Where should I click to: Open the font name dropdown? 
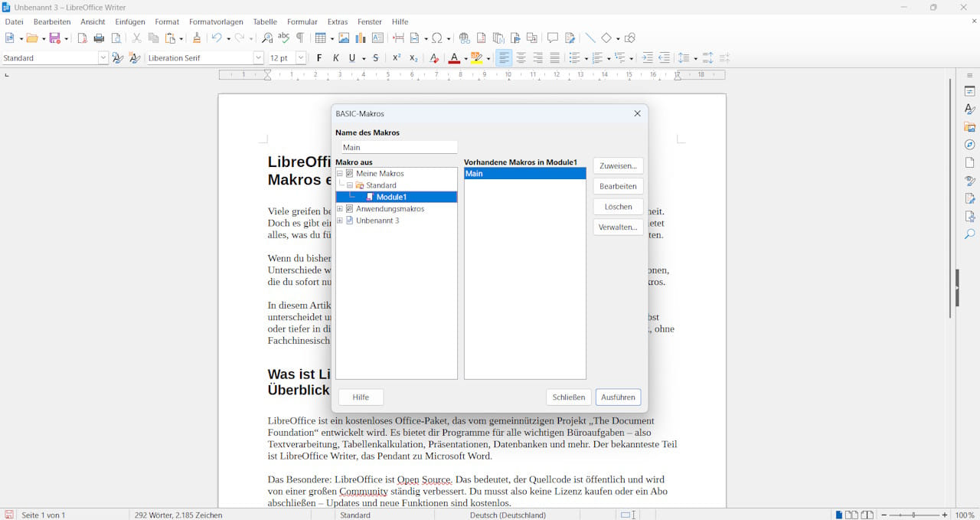click(x=259, y=57)
